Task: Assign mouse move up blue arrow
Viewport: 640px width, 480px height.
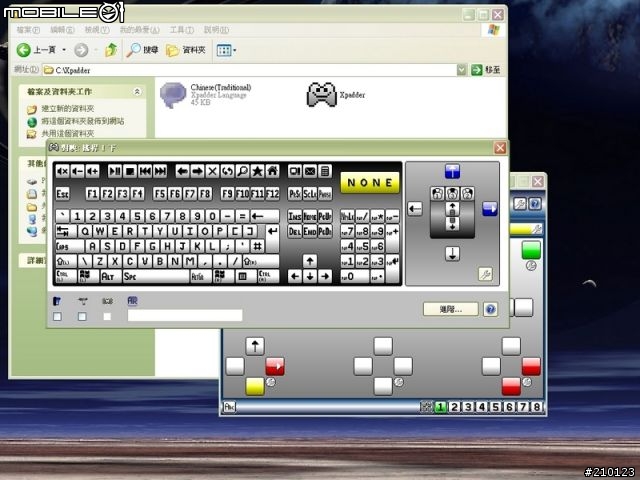Action: [x=452, y=171]
